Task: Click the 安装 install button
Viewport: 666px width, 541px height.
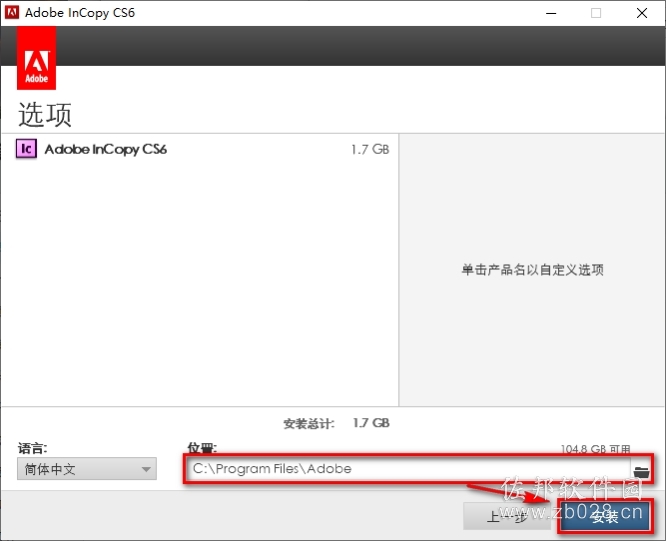Action: (605, 516)
